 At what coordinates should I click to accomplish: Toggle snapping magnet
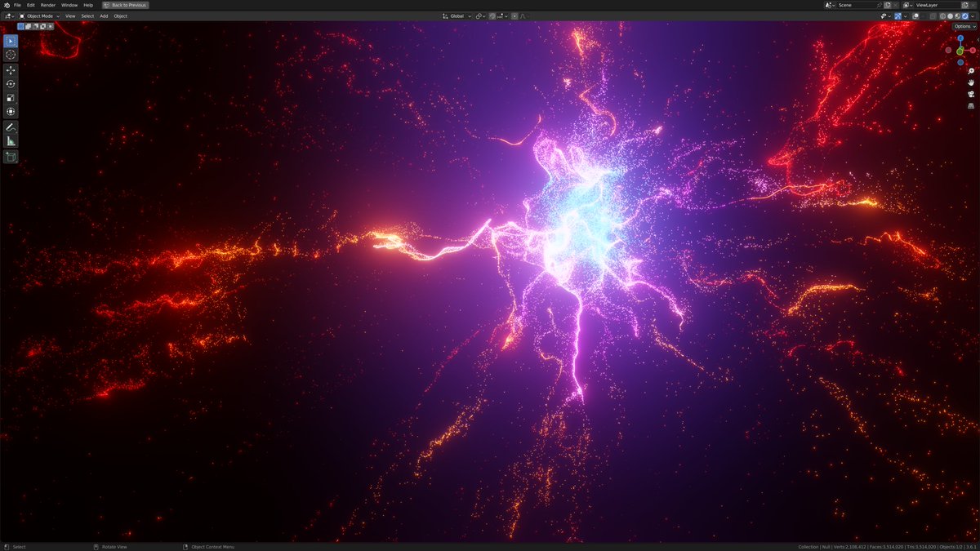coord(492,16)
